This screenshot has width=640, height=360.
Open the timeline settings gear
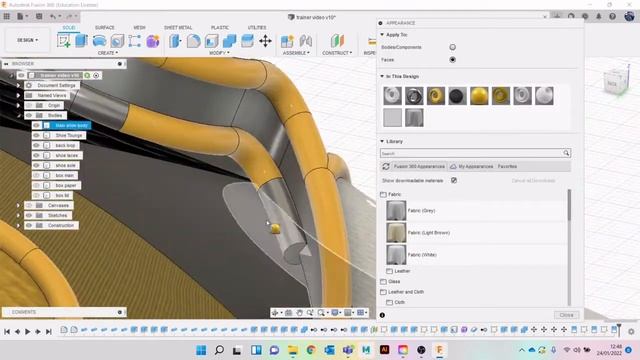[x=631, y=331]
